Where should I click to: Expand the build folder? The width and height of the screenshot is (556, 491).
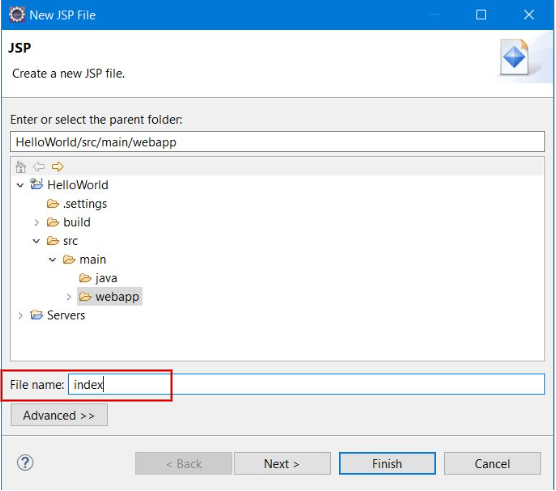[37, 222]
